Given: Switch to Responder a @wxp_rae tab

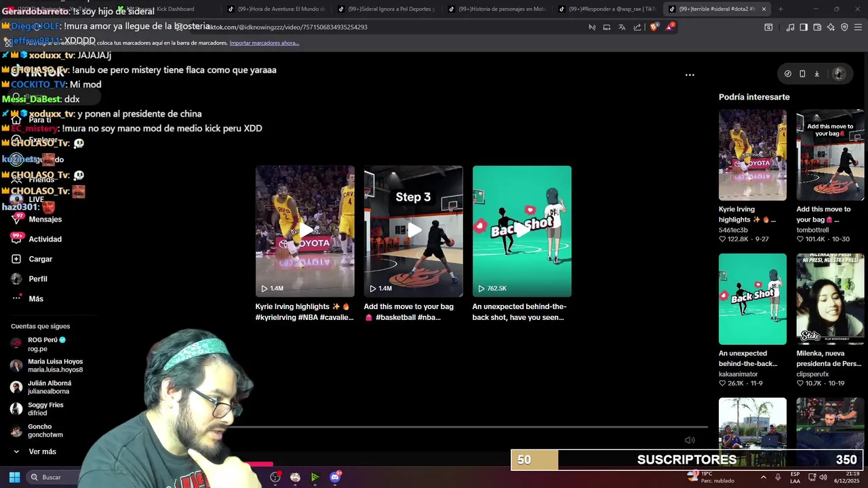Looking at the screenshot, I should point(606,9).
